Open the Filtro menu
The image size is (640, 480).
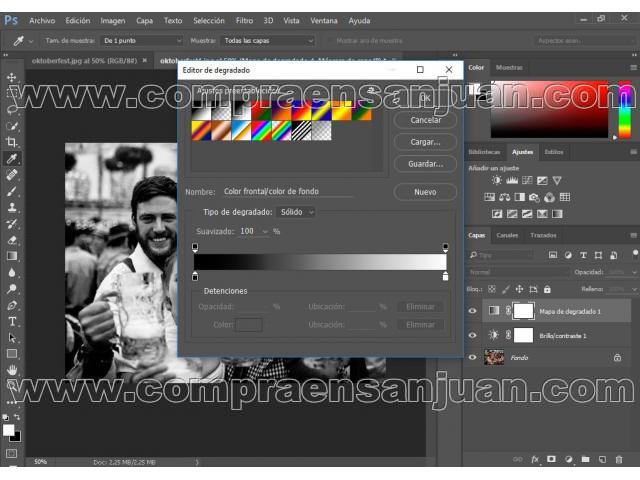click(244, 20)
